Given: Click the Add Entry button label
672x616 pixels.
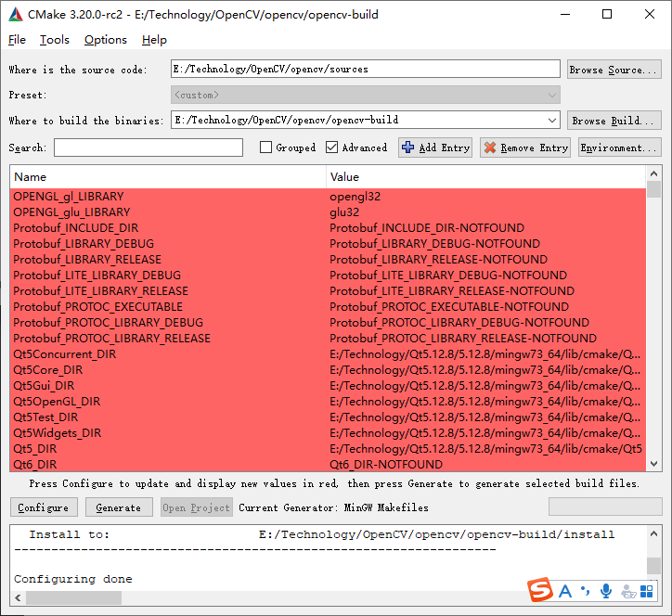Looking at the screenshot, I should (x=445, y=148).
